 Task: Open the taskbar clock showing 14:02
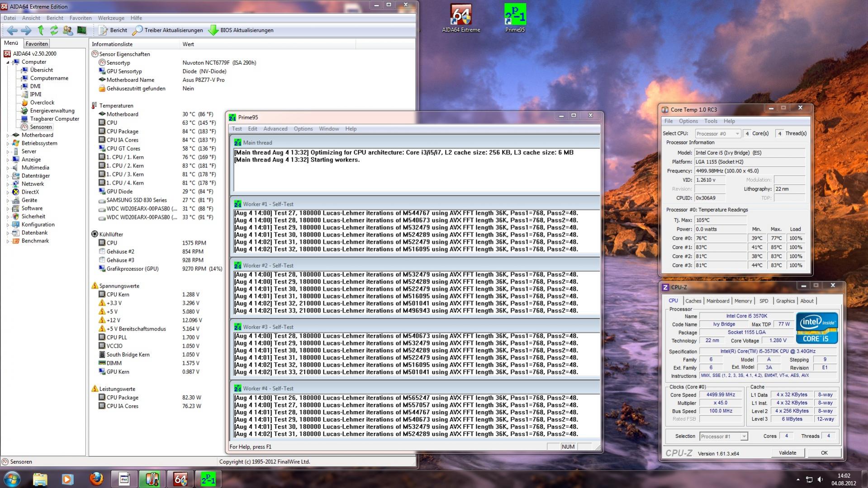tap(844, 479)
